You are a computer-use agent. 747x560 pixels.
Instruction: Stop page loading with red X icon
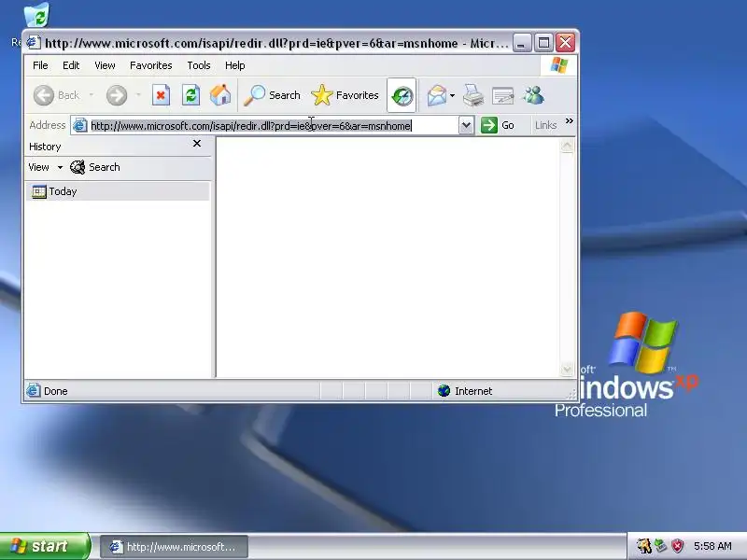pyautogui.click(x=161, y=95)
